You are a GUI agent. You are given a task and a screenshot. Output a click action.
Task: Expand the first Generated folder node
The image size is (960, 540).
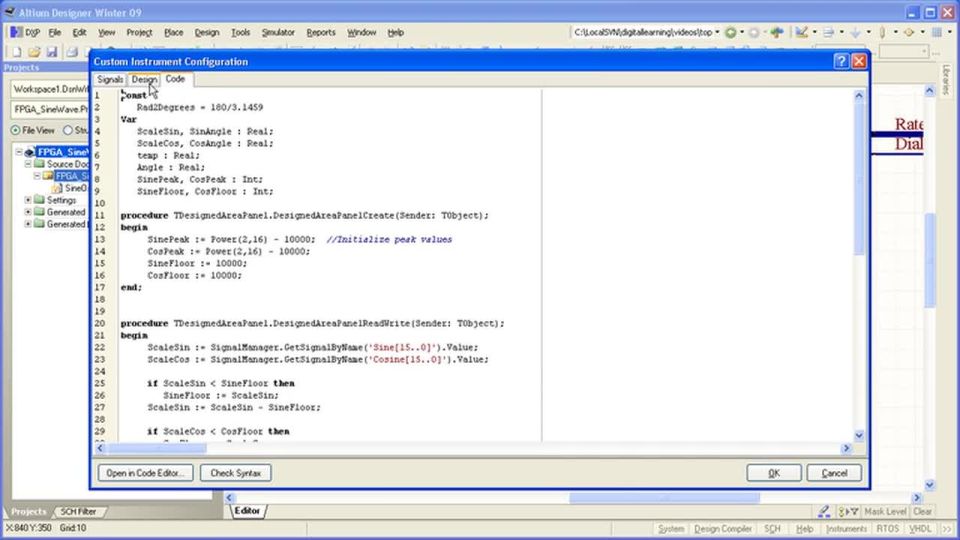pyautogui.click(x=28, y=212)
